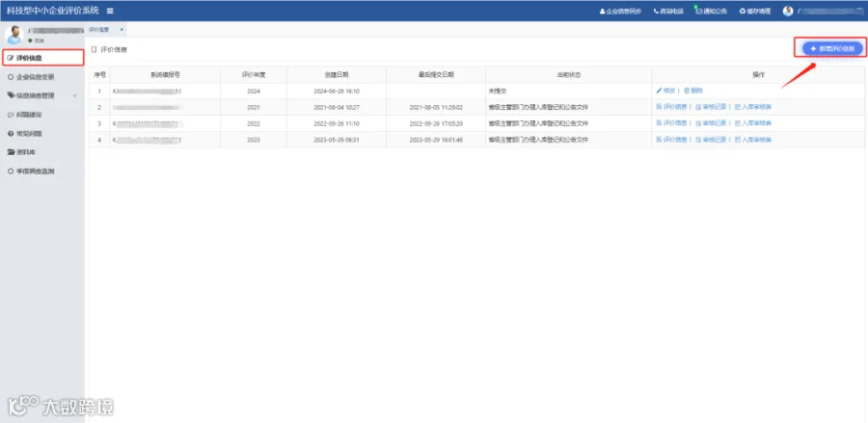Click status text in the 2021 row
This screenshot has height=423, width=868.
coord(538,107)
